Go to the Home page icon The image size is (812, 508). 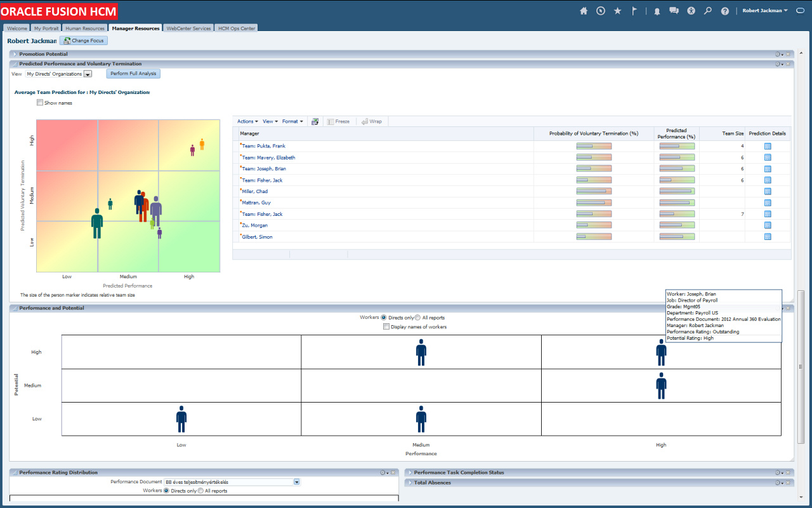pos(584,11)
